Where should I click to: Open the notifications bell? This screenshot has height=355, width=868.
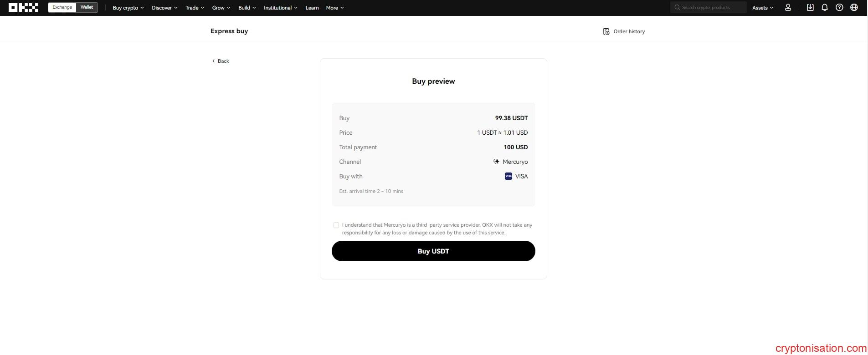(x=825, y=8)
